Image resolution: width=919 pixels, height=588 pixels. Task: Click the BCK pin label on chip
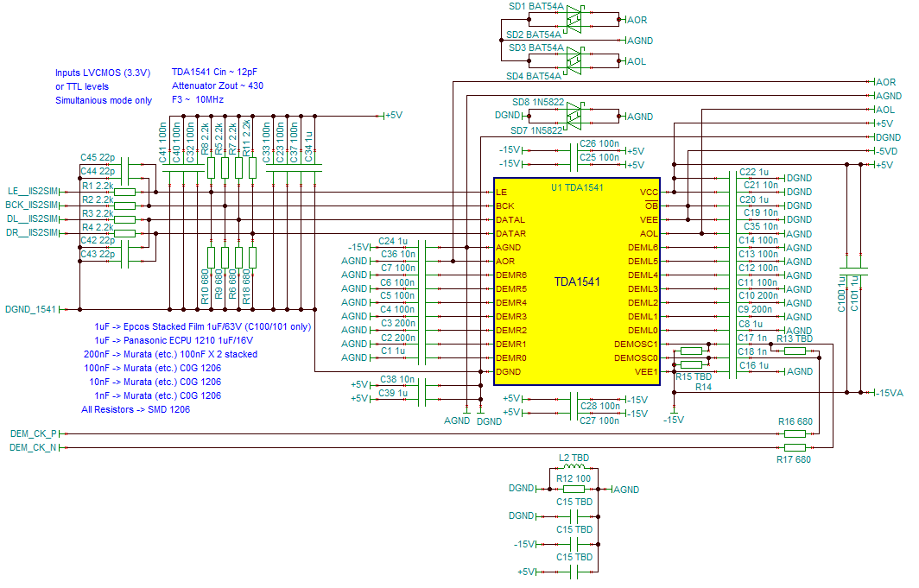[x=504, y=206]
